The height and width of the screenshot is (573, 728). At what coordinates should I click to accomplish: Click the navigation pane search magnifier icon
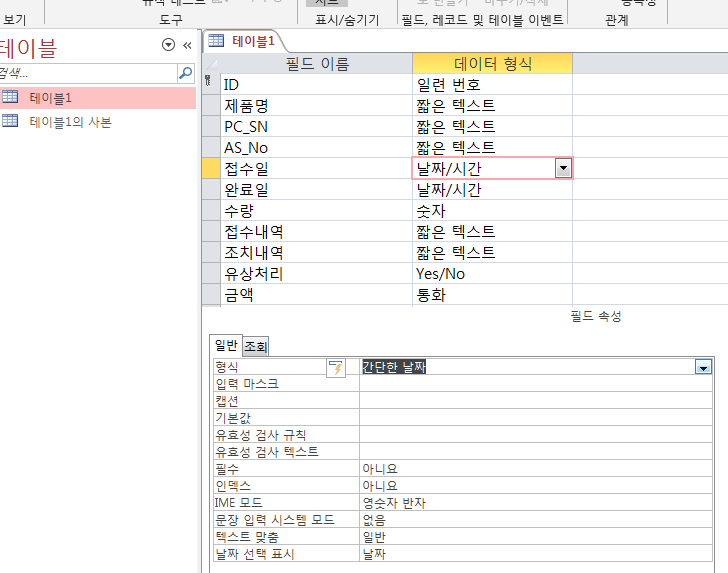tap(185, 73)
